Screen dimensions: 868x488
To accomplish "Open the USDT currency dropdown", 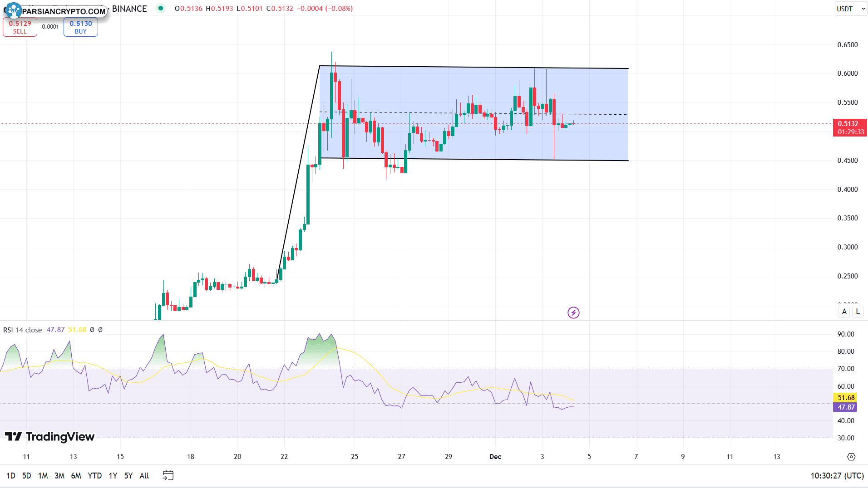I will pos(851,9).
